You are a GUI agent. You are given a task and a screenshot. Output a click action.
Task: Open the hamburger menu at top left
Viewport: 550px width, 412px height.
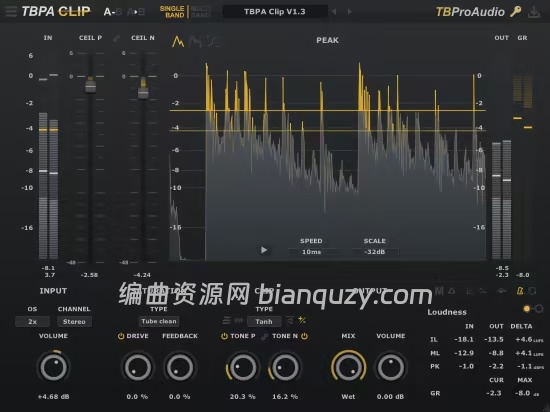[11, 12]
